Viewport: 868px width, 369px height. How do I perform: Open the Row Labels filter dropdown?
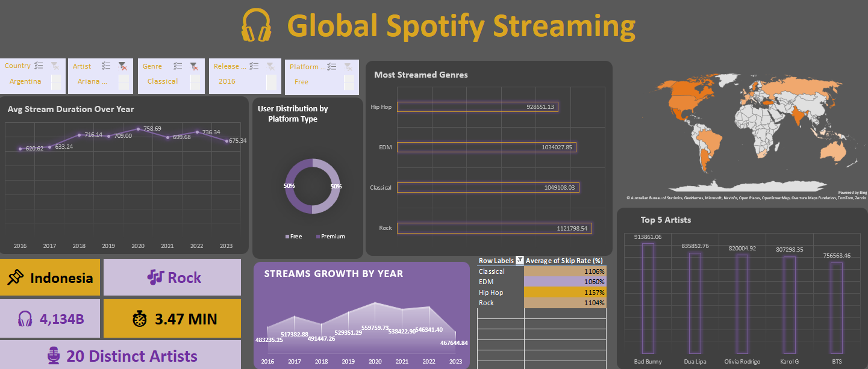pyautogui.click(x=520, y=261)
